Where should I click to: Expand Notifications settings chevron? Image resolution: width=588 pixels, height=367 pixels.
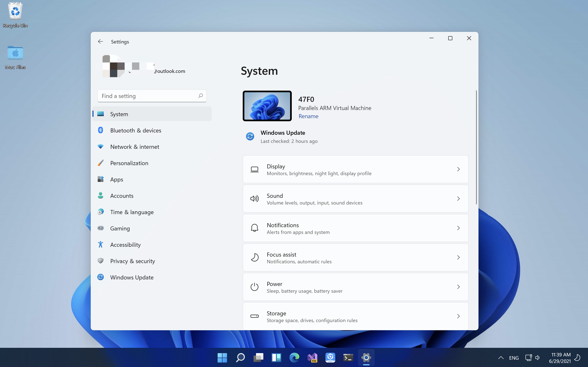[458, 228]
